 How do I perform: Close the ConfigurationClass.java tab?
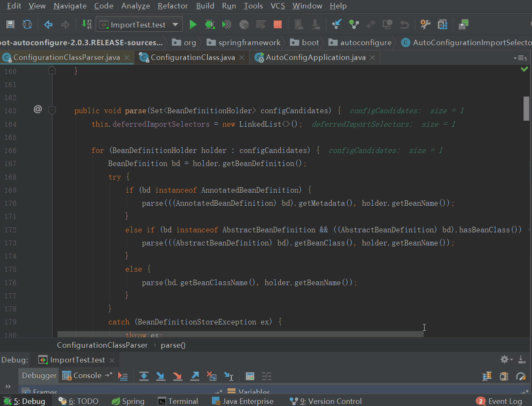point(242,57)
